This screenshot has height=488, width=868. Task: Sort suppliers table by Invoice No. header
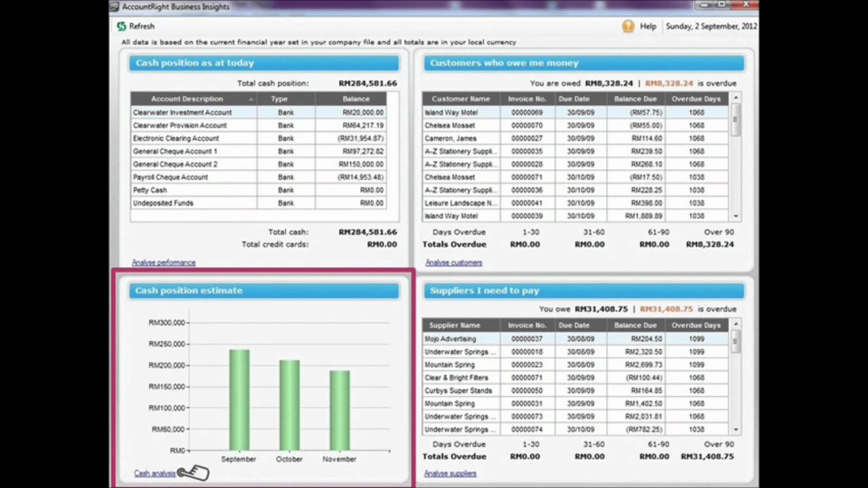tap(527, 325)
